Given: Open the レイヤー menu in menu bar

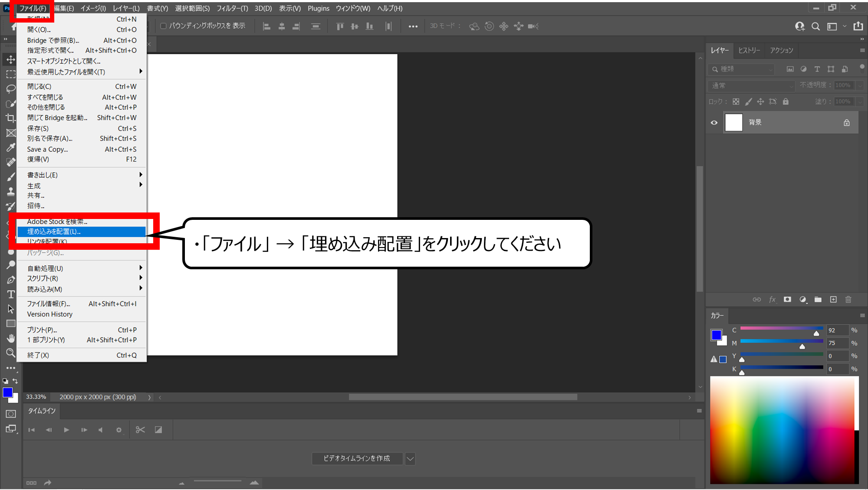Looking at the screenshot, I should [x=126, y=8].
